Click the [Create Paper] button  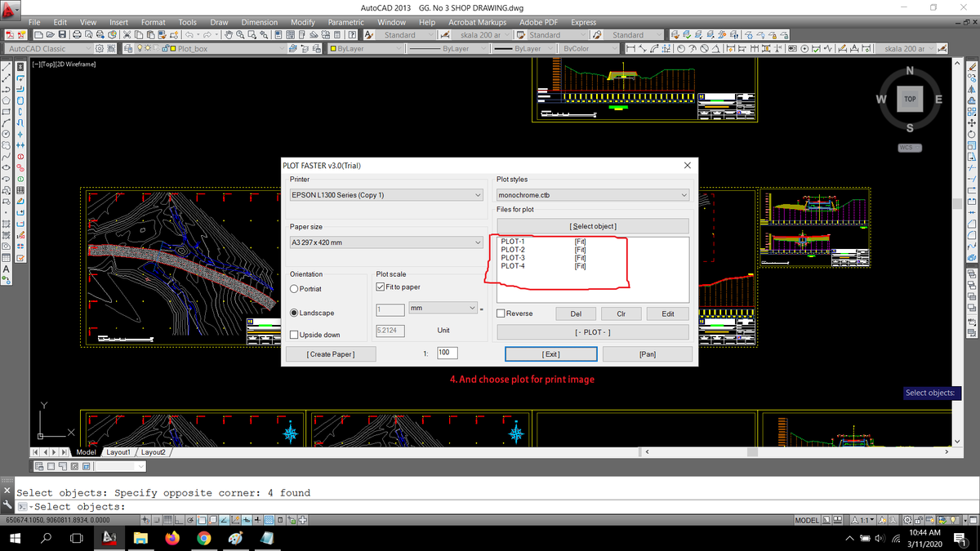point(331,354)
